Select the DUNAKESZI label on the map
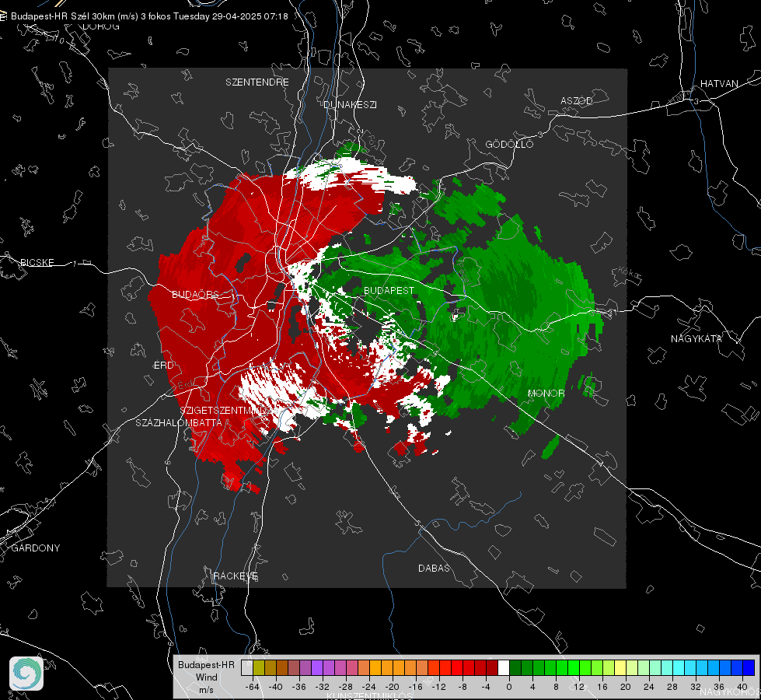 click(350, 104)
